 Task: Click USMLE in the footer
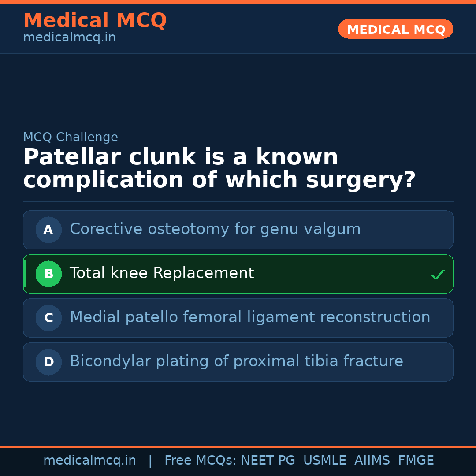pos(324,461)
